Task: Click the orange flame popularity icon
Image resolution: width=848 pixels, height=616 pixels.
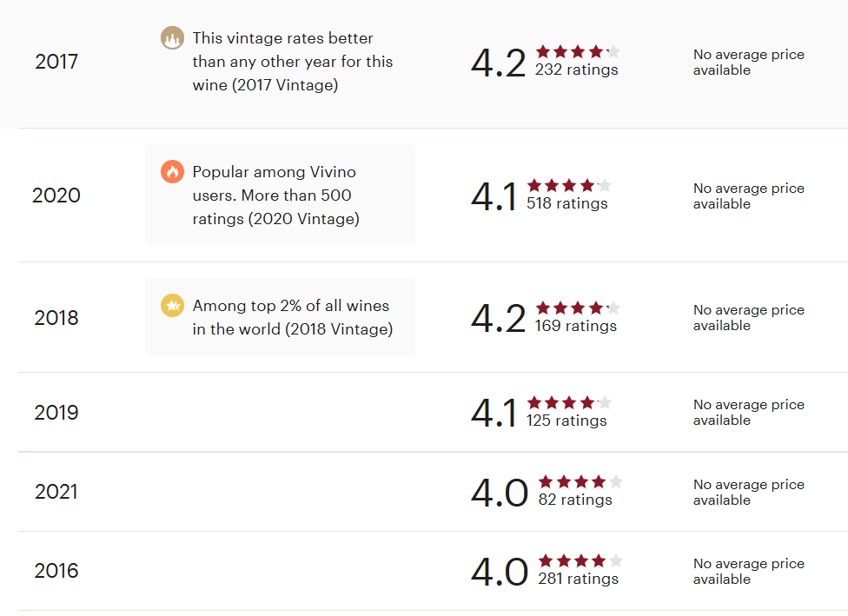Action: pos(172,172)
